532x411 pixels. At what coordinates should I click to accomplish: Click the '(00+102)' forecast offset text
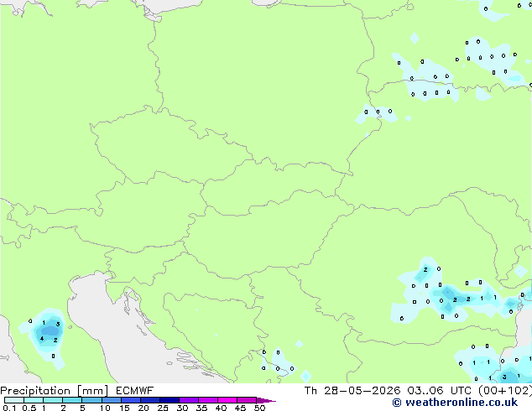tap(505, 391)
